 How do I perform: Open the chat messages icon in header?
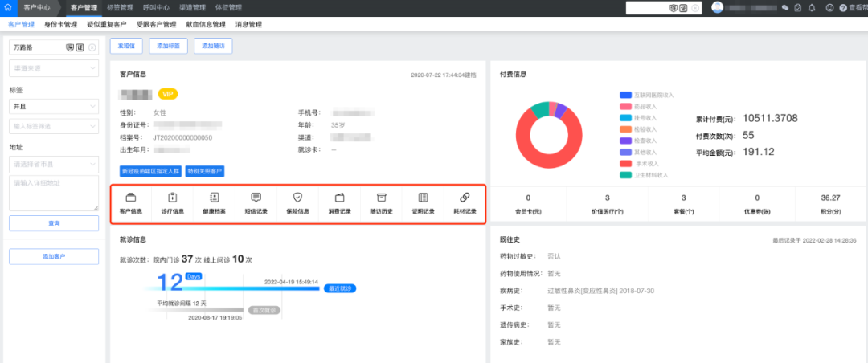point(785,8)
